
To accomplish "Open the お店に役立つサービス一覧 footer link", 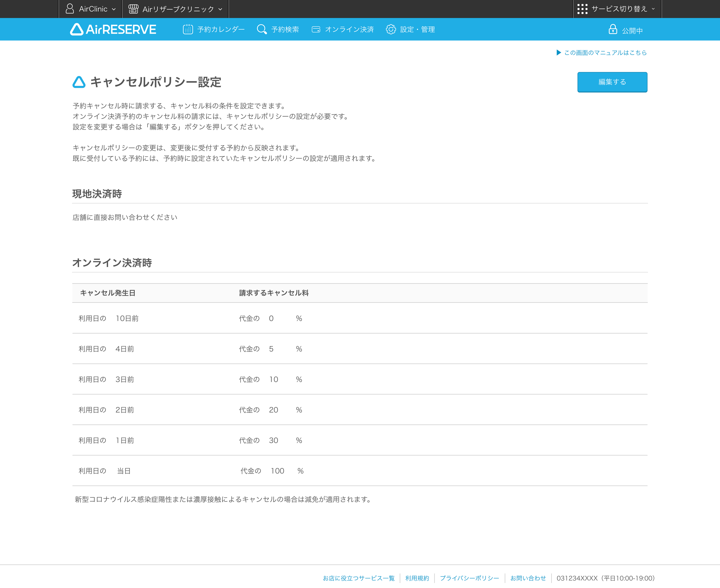I will coord(359,578).
